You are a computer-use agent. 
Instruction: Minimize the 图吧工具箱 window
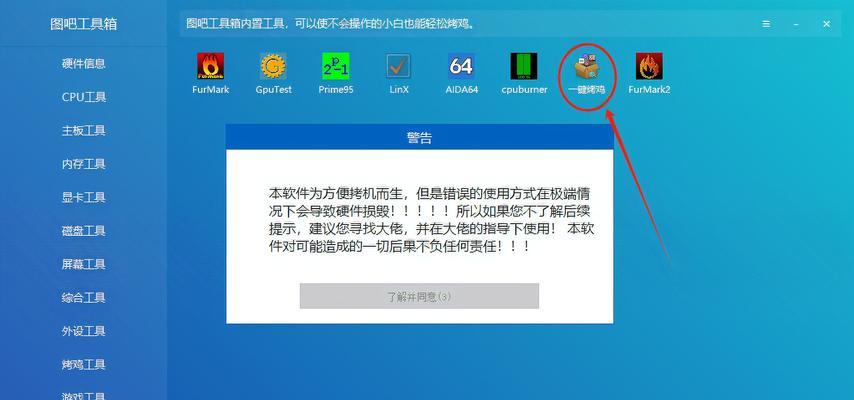pyautogui.click(x=796, y=24)
